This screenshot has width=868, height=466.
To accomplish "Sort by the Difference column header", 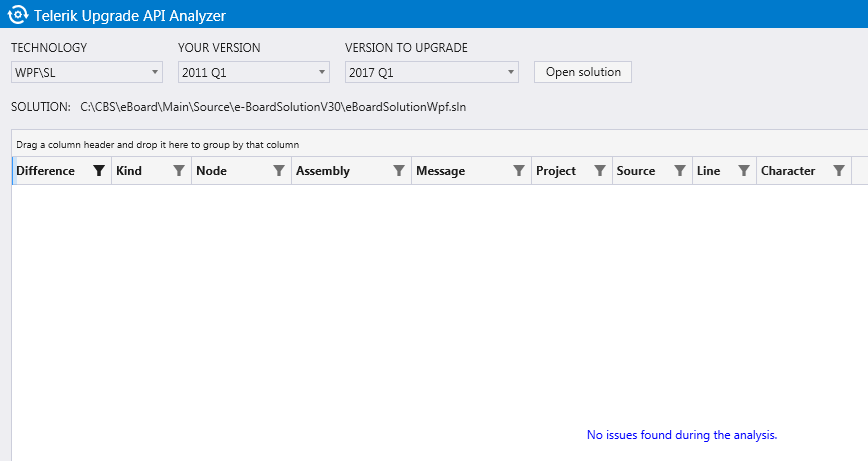I will click(x=46, y=171).
